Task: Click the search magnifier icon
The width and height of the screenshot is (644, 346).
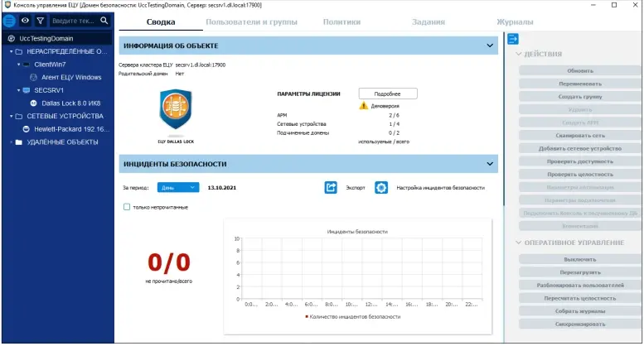Action: pyautogui.click(x=104, y=21)
